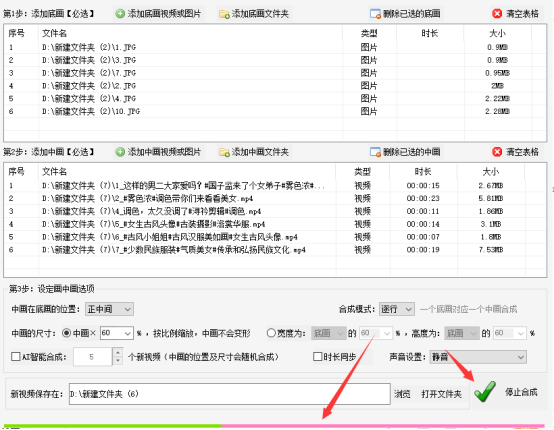Open the overlay position dropdown 正中间
This screenshot has width=554, height=430.
109,309
